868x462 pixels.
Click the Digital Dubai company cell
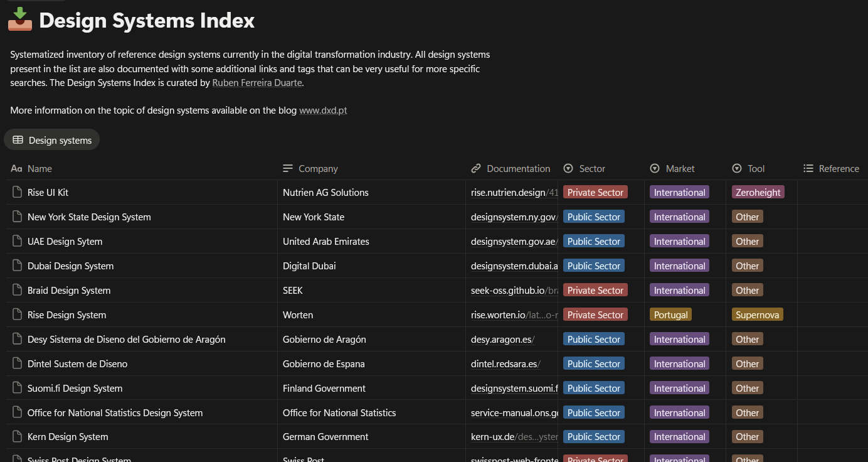pos(371,266)
